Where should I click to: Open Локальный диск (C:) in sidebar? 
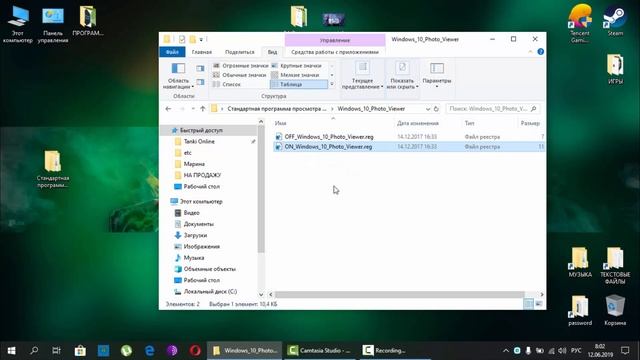click(210, 291)
